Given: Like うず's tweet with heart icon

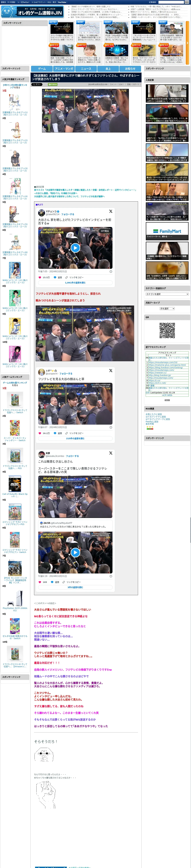Looking at the screenshot, I should click(x=40, y=433).
